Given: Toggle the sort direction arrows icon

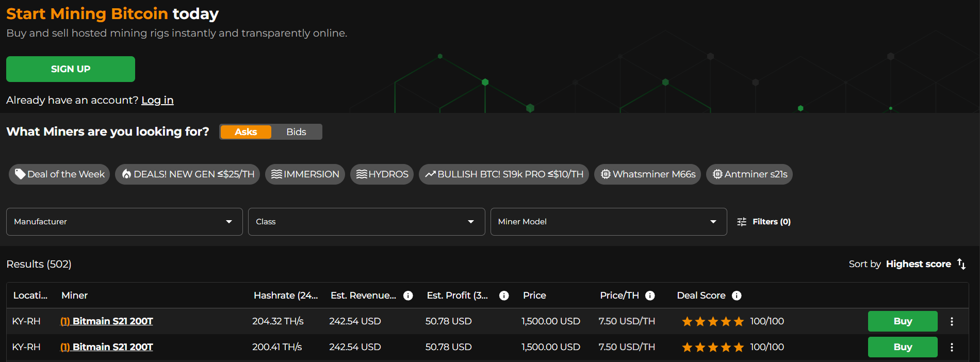Looking at the screenshot, I should (961, 264).
